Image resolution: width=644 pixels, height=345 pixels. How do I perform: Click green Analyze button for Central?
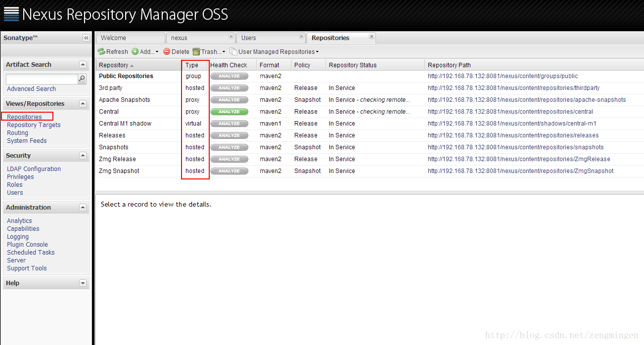(229, 112)
